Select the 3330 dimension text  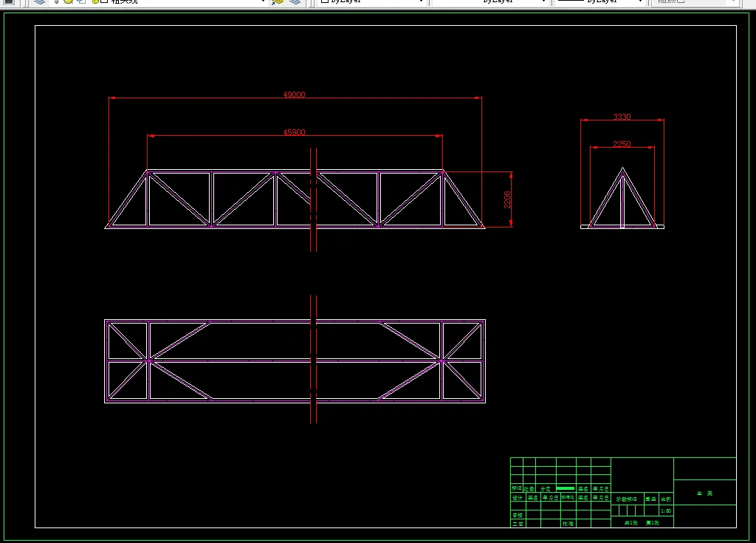tap(622, 117)
